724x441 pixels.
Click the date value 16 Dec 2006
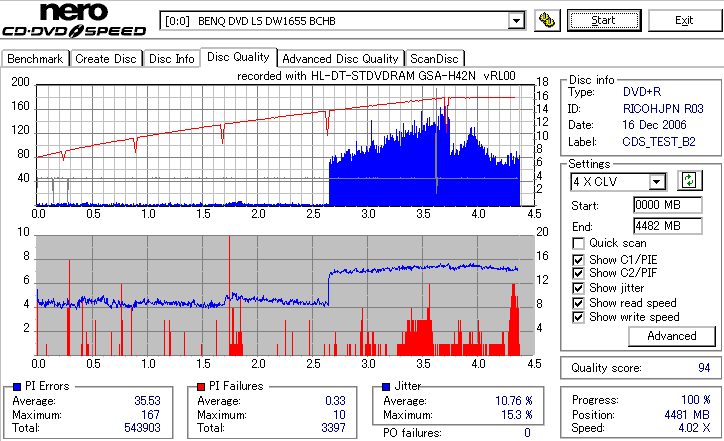pos(654,125)
